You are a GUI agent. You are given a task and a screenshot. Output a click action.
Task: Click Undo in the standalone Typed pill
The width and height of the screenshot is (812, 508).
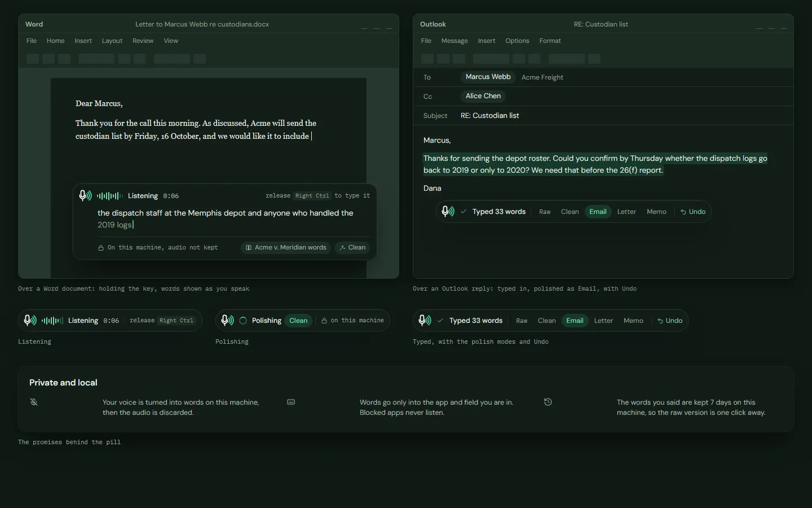(669, 321)
